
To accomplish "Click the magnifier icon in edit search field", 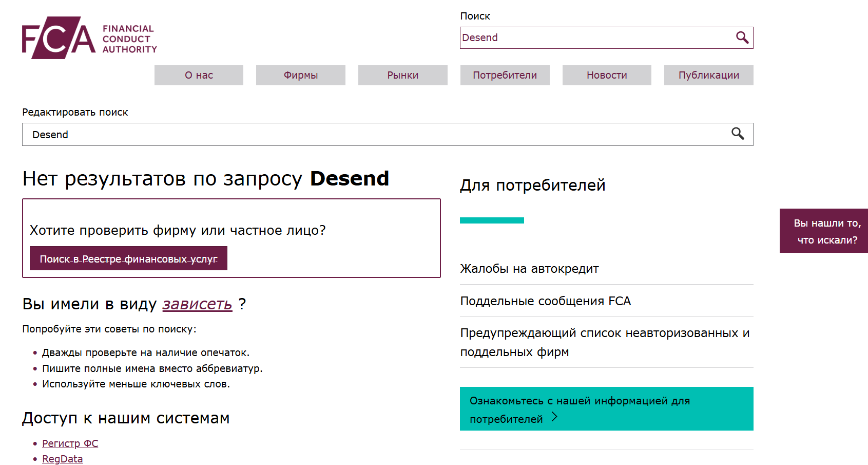I will 738,134.
